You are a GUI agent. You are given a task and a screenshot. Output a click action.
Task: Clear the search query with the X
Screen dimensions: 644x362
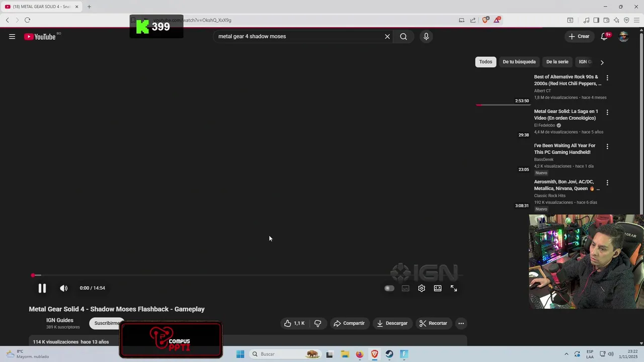point(387,36)
